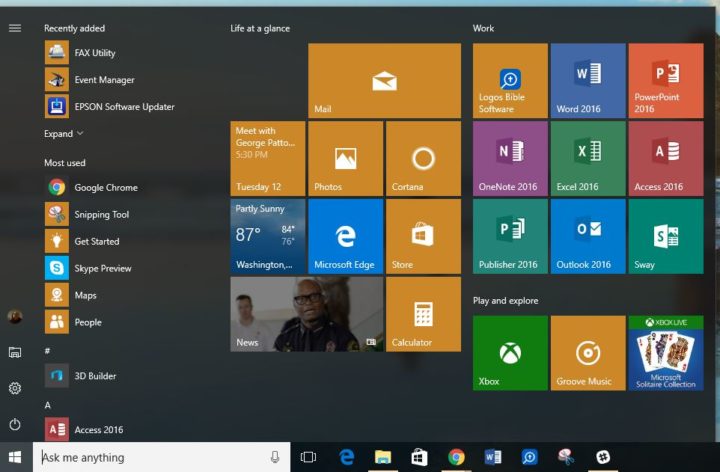
Task: Open Microsoft Solitaire Collection tile
Action: pyautogui.click(x=666, y=353)
